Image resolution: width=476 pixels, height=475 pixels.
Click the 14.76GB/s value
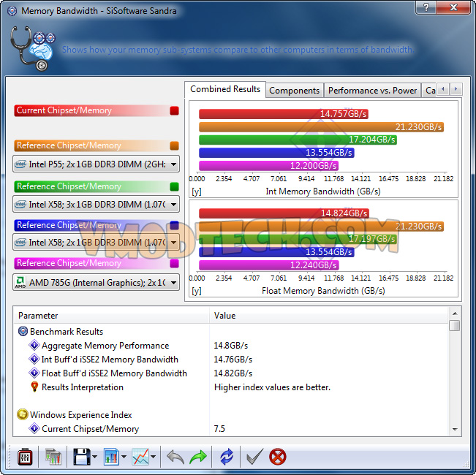pos(233,360)
